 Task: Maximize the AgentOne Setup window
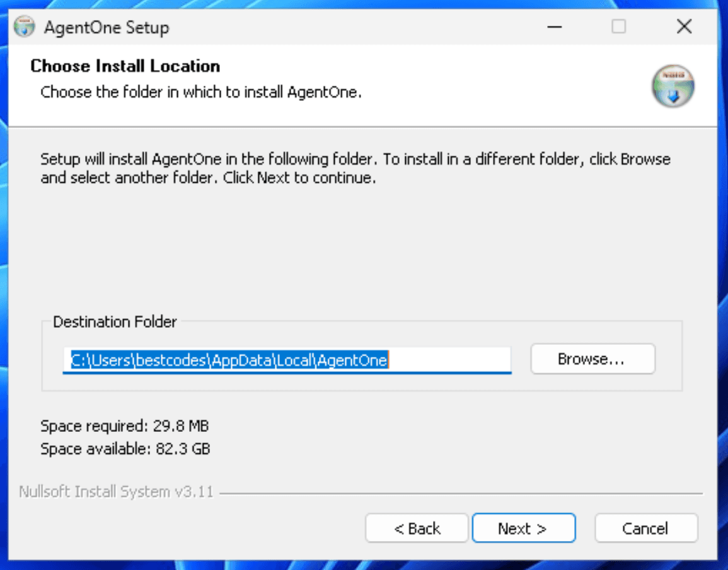618,27
